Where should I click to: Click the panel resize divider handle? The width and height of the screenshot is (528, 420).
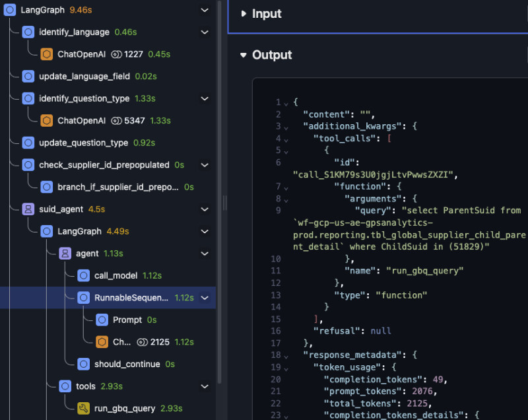pos(224,203)
